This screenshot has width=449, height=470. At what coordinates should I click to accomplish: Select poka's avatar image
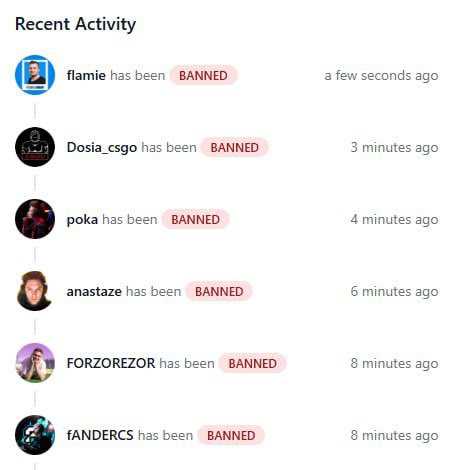coord(35,219)
